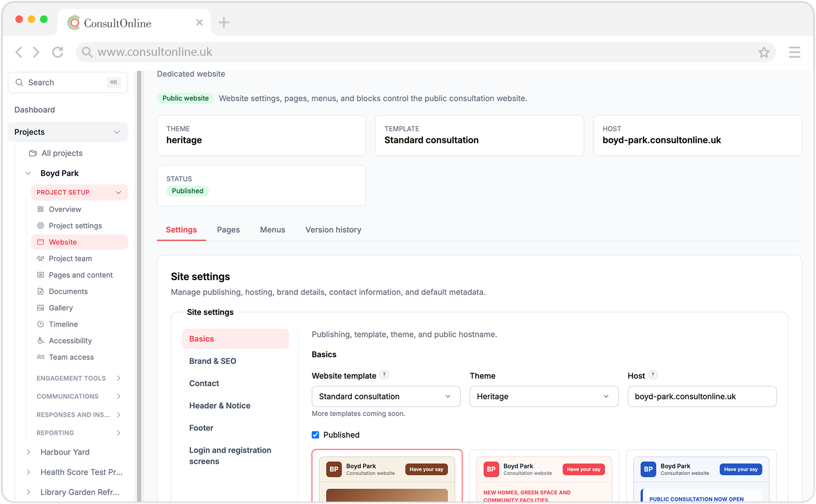Click the Overview grid icon
This screenshot has height=504, width=816.
tap(40, 209)
